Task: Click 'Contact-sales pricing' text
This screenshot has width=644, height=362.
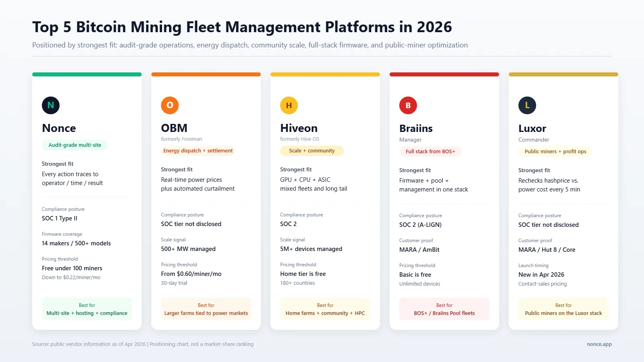Action: (x=543, y=284)
